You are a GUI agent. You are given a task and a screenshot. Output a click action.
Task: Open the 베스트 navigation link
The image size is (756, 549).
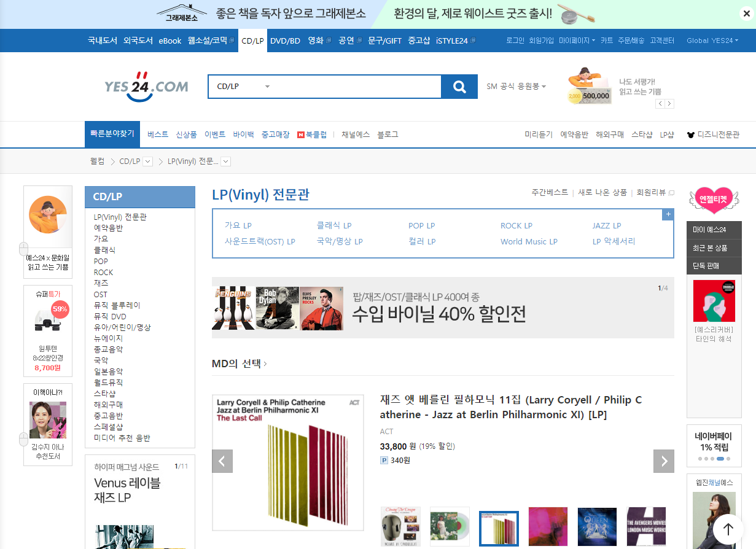[x=158, y=134]
